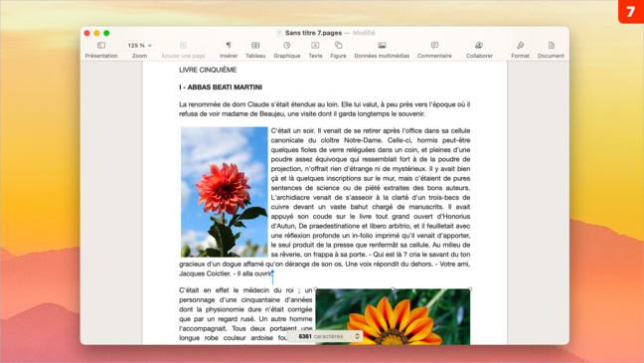This screenshot has width=644, height=363.
Task: Click the Modifié status in title bar
Action: (x=364, y=33)
